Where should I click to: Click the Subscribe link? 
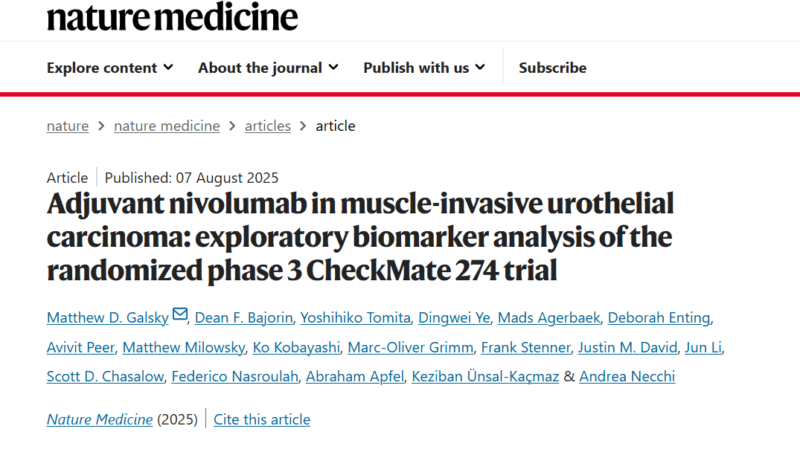pos(553,67)
